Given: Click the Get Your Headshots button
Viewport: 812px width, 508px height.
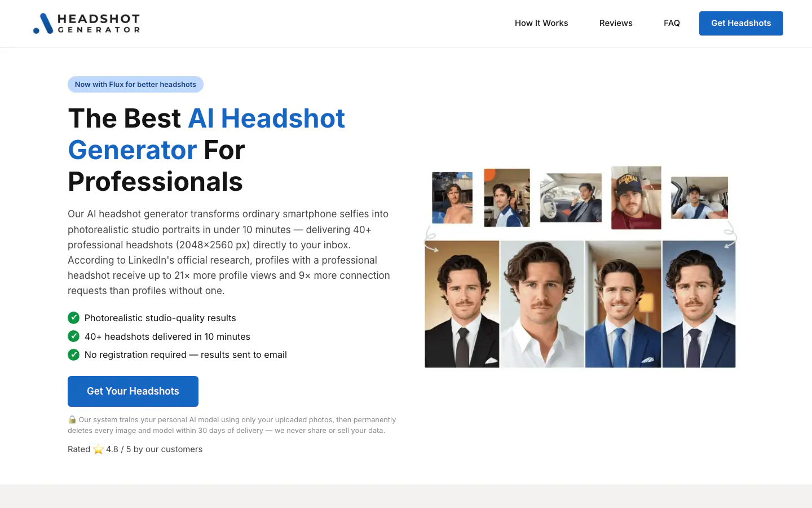Looking at the screenshot, I should point(133,391).
